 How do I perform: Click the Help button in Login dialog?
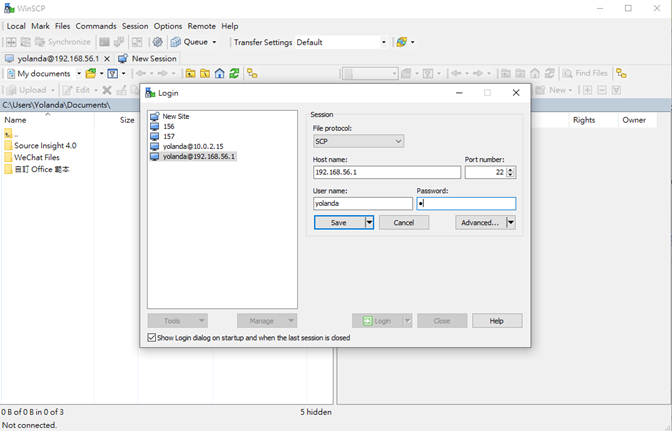497,320
